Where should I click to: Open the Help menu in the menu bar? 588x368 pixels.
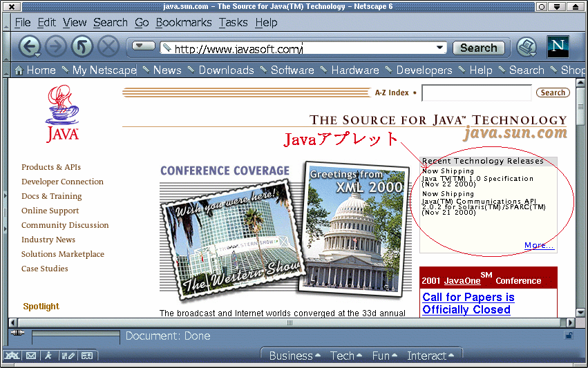click(x=266, y=23)
